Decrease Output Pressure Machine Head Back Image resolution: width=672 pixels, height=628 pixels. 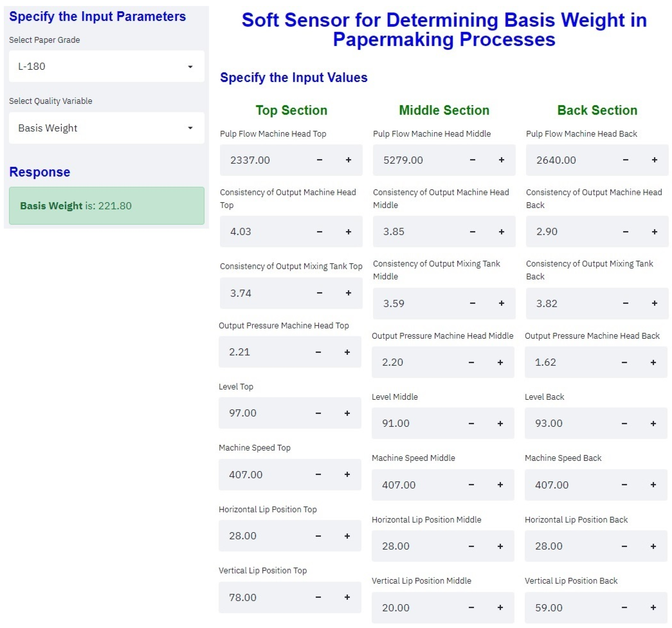(x=624, y=362)
